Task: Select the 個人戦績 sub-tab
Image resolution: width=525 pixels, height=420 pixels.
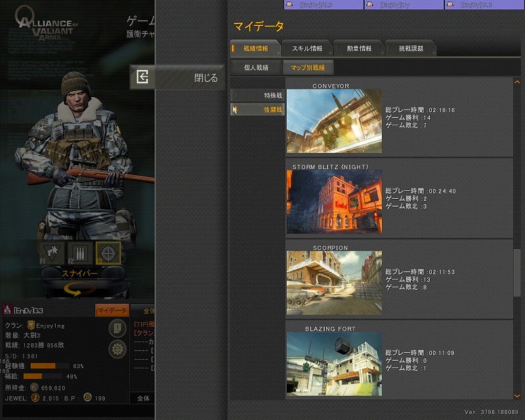Action: [256, 67]
